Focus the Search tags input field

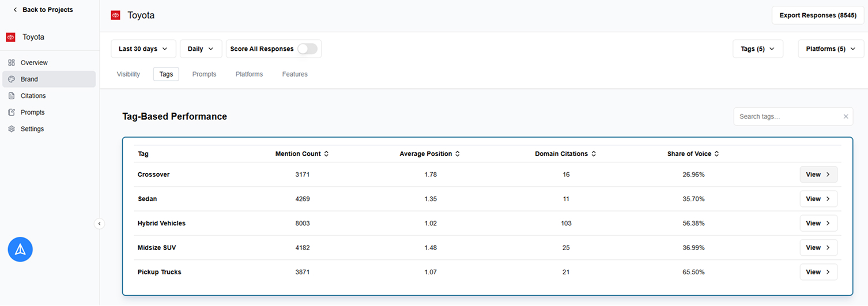[x=787, y=116]
